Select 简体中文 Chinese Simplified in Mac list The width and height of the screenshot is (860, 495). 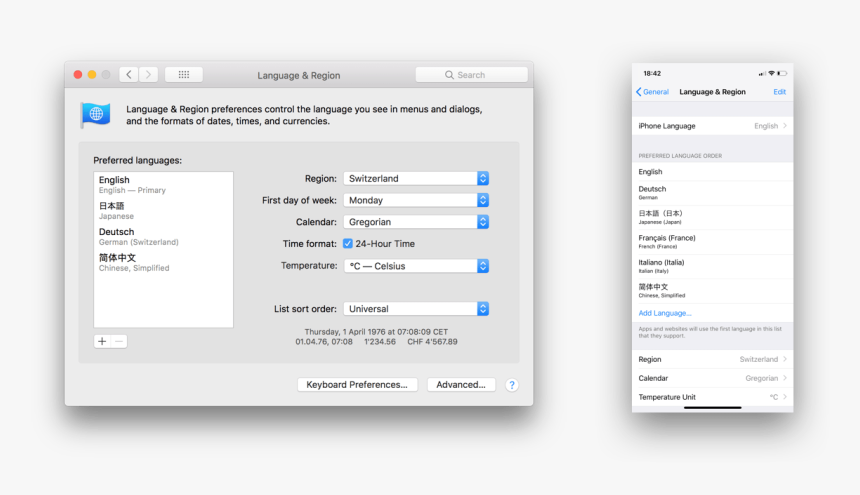pos(163,262)
